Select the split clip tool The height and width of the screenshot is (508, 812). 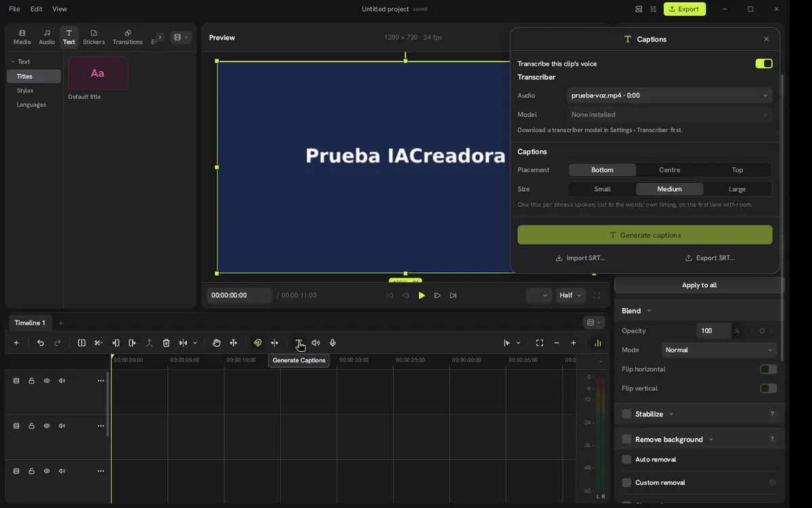(x=82, y=343)
